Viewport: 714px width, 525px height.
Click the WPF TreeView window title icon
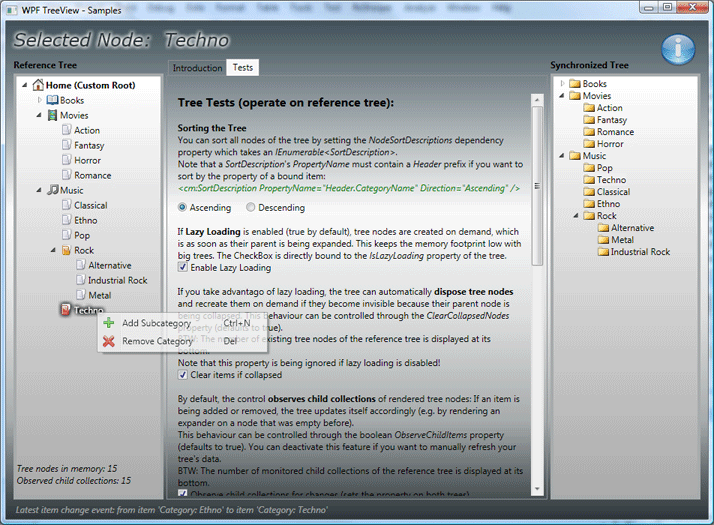pos(12,10)
